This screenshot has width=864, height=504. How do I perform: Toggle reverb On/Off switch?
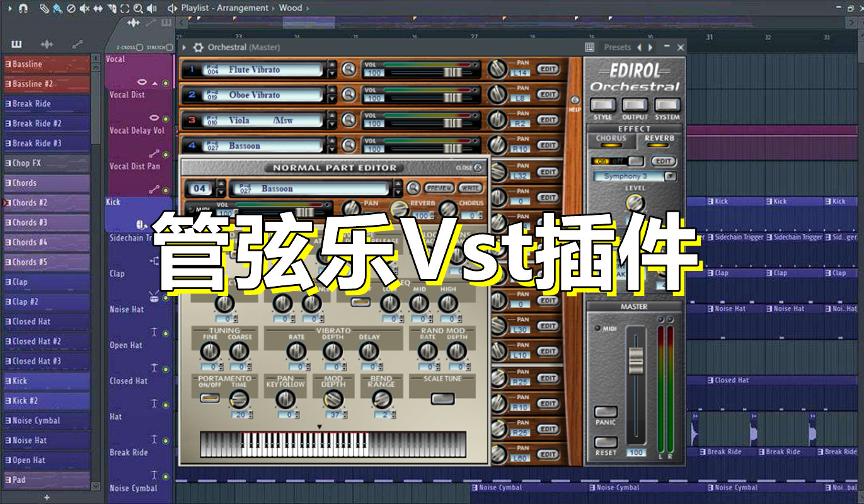[618, 161]
